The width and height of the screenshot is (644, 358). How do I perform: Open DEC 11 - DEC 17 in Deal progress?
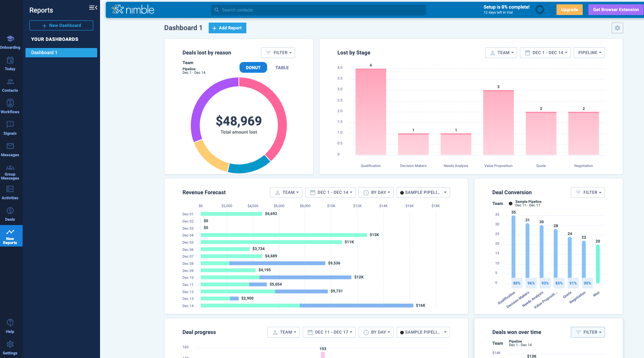(329, 332)
